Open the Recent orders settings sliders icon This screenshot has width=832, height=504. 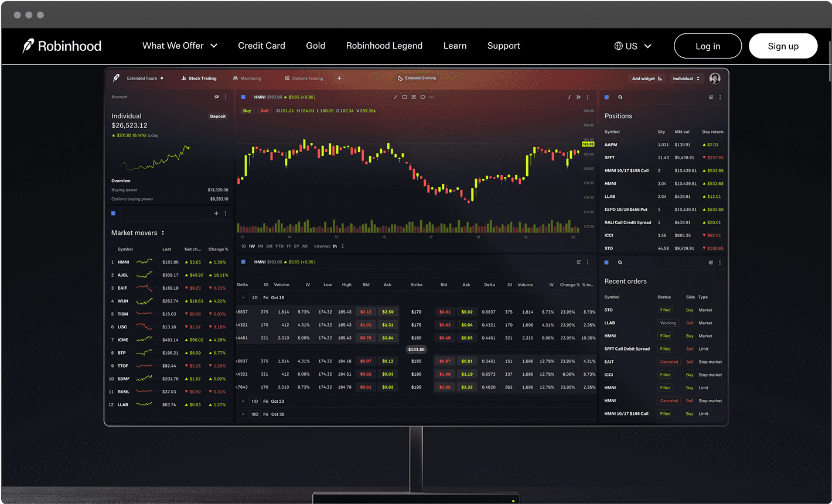point(711,262)
